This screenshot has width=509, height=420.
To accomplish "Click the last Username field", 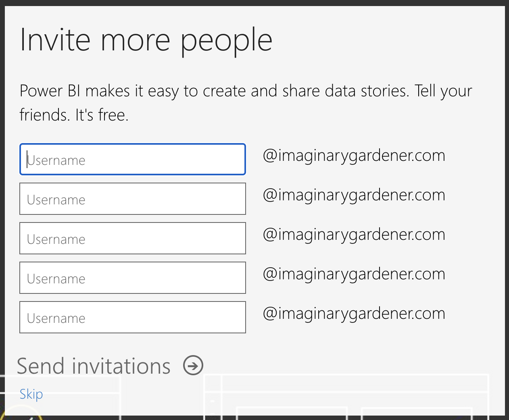I will [x=133, y=318].
